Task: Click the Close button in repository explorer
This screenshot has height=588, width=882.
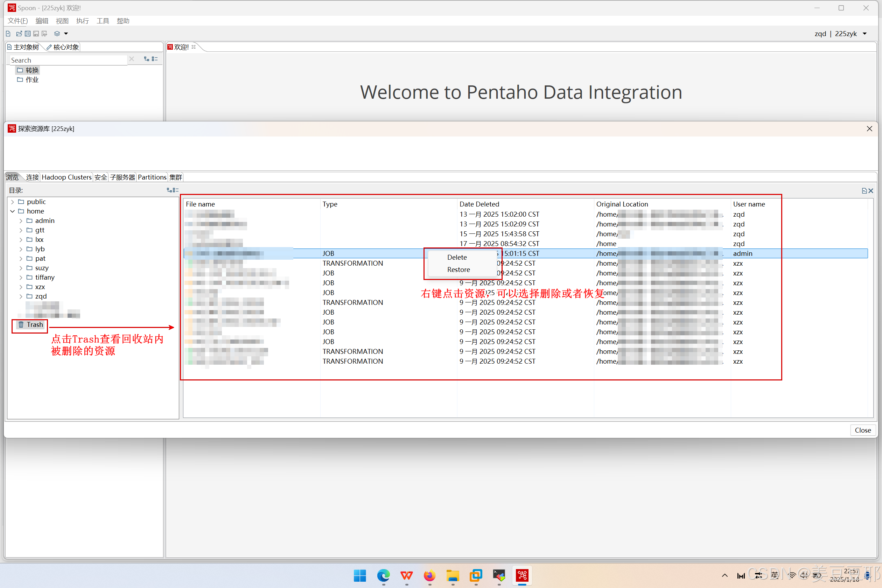Action: [862, 430]
